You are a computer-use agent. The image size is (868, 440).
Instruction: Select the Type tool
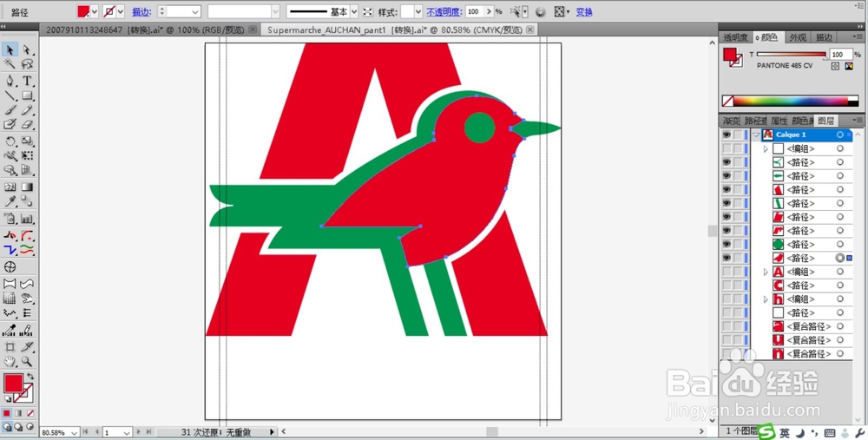click(x=27, y=81)
